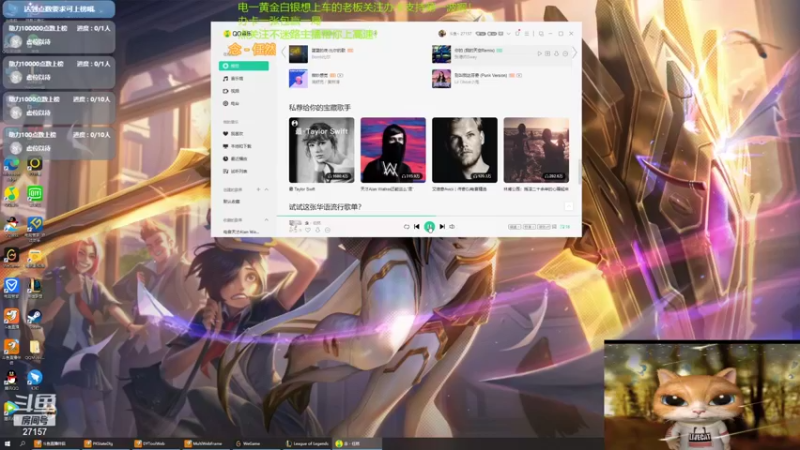800x450 pixels.
Task: Click the playback progress bar
Action: [x=429, y=216]
